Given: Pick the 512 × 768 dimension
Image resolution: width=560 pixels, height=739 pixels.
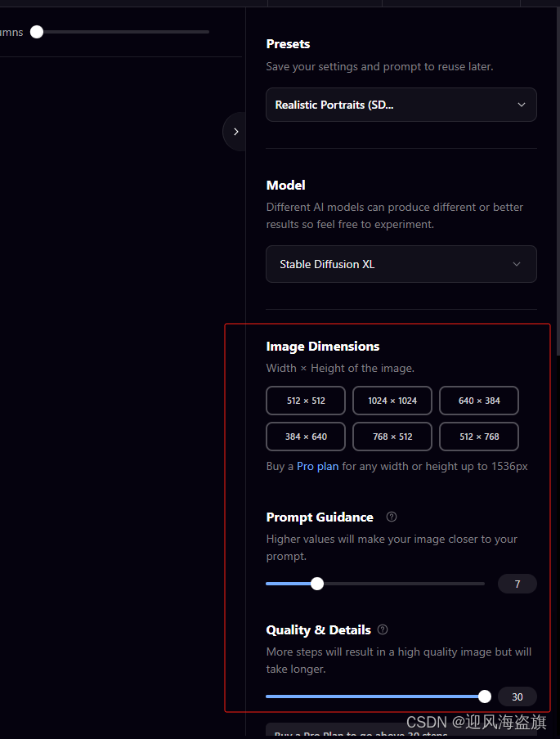Looking at the screenshot, I should [479, 437].
